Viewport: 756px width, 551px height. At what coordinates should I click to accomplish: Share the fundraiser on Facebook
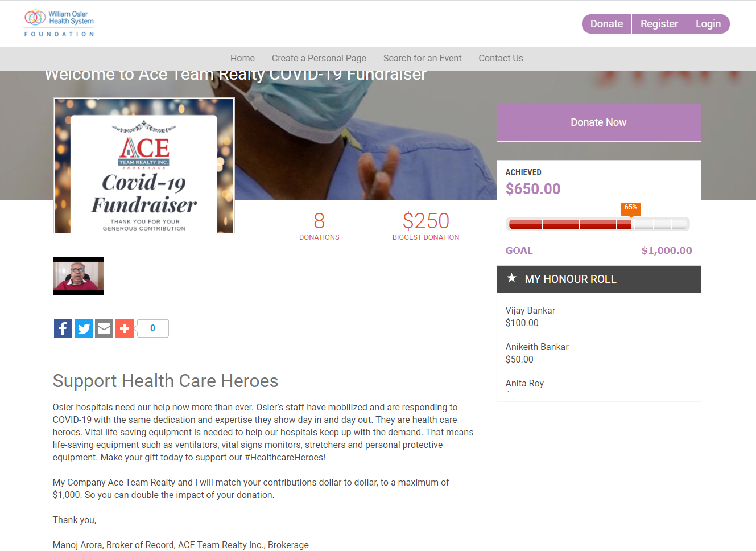63,328
